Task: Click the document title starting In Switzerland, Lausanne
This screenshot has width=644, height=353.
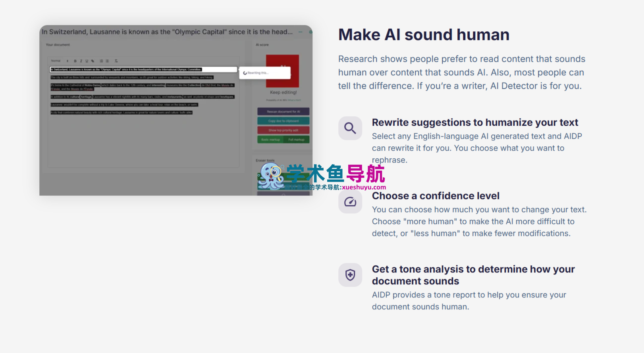Action: coord(167,32)
